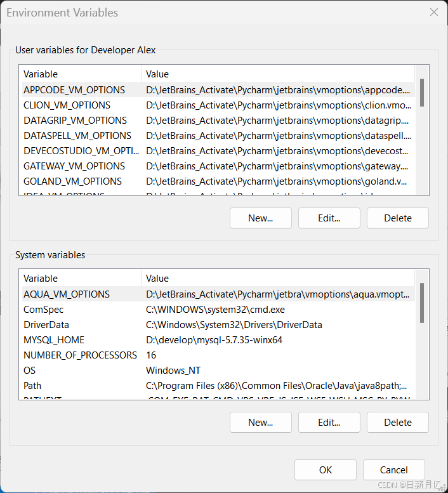Click the C:\WINDOWS\system32\cmd.exe value
This screenshot has height=493, width=448.
[215, 310]
